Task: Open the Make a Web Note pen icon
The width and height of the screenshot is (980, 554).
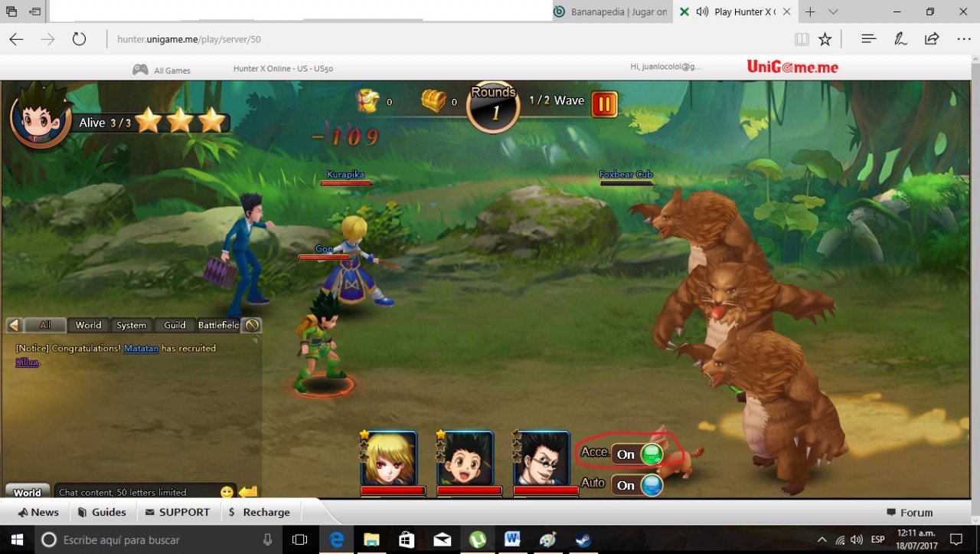Action: tap(900, 39)
